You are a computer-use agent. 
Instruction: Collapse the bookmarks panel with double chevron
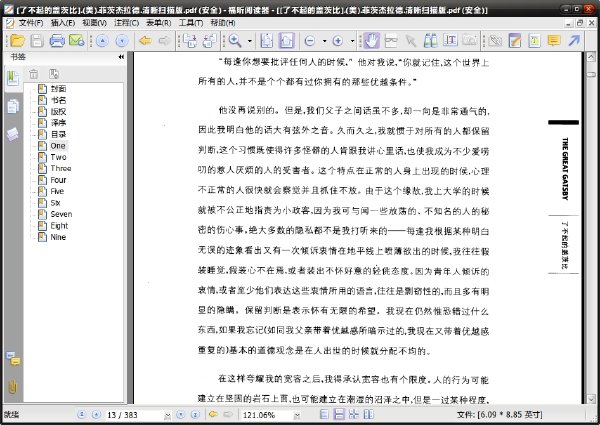coord(121,57)
